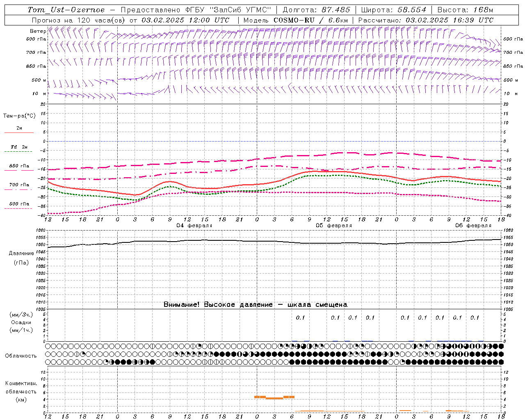The image size is (525, 420).
Task: Select the Td 2м dew point legend entry
Action: coord(19,147)
